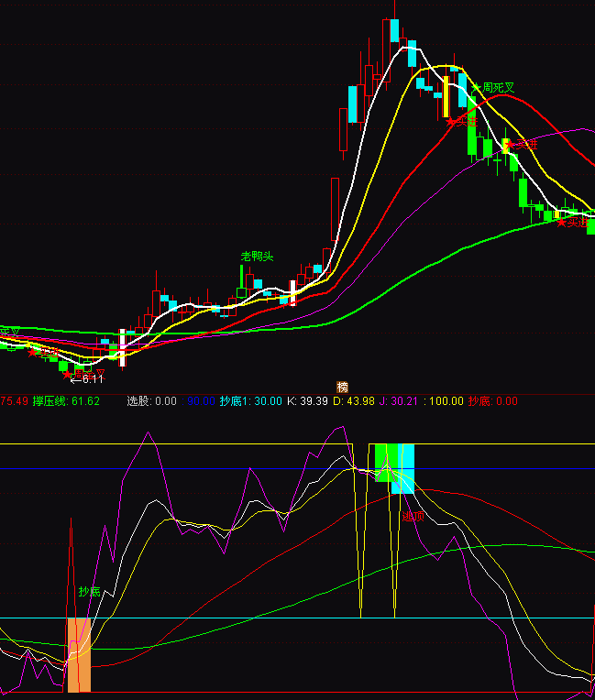The width and height of the screenshot is (595, 700).
Task: Select the 周死叉 annotation text
Action: point(499,88)
